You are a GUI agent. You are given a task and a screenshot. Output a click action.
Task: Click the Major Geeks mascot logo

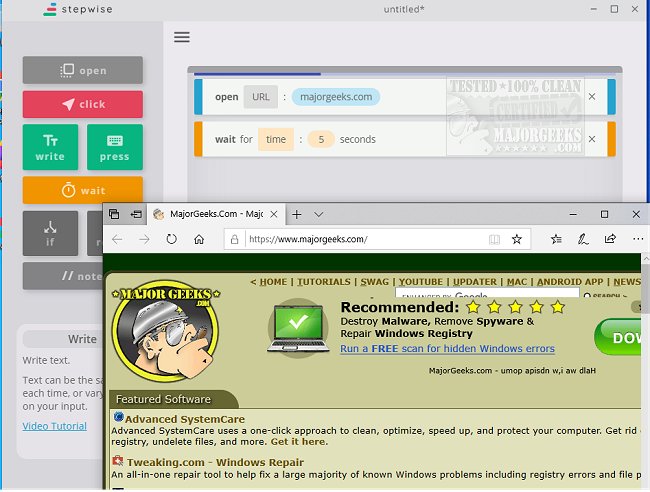pos(166,331)
